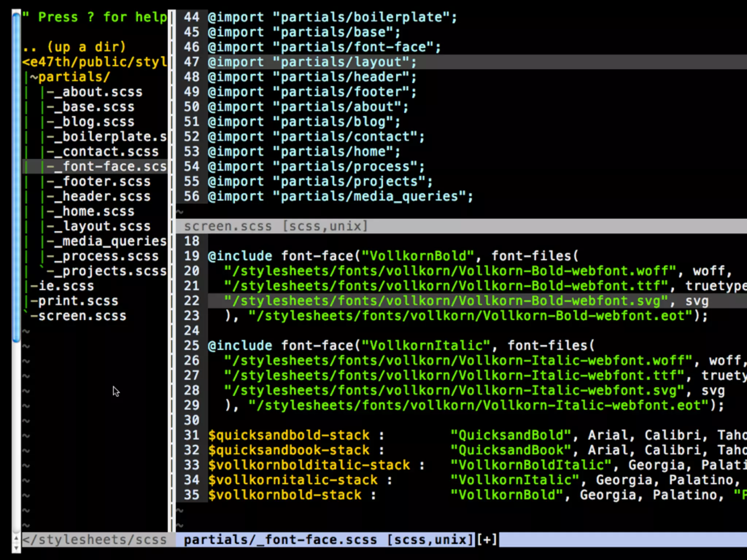747x560 pixels.
Task: Open _layout.scss partial
Action: pyautogui.click(x=106, y=226)
